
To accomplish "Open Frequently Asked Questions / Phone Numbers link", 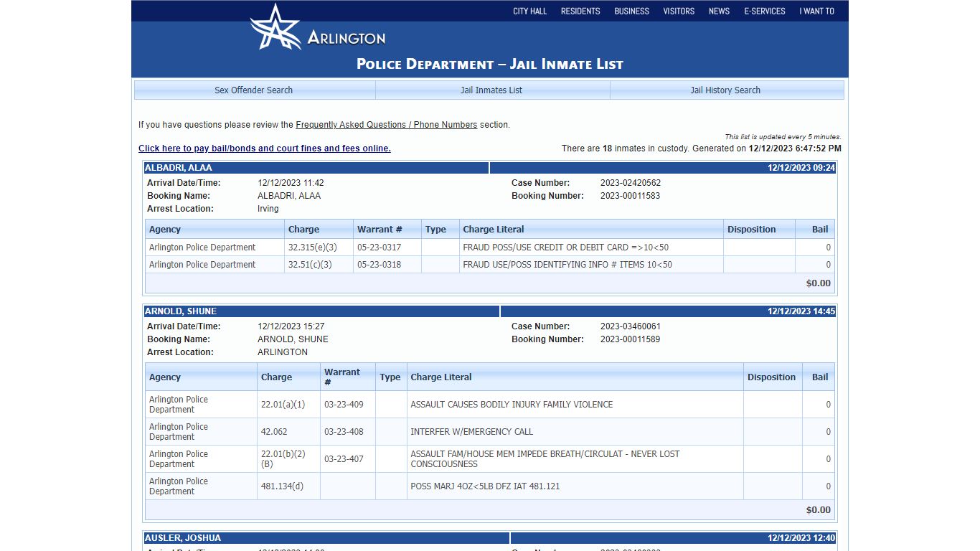I will coord(386,125).
